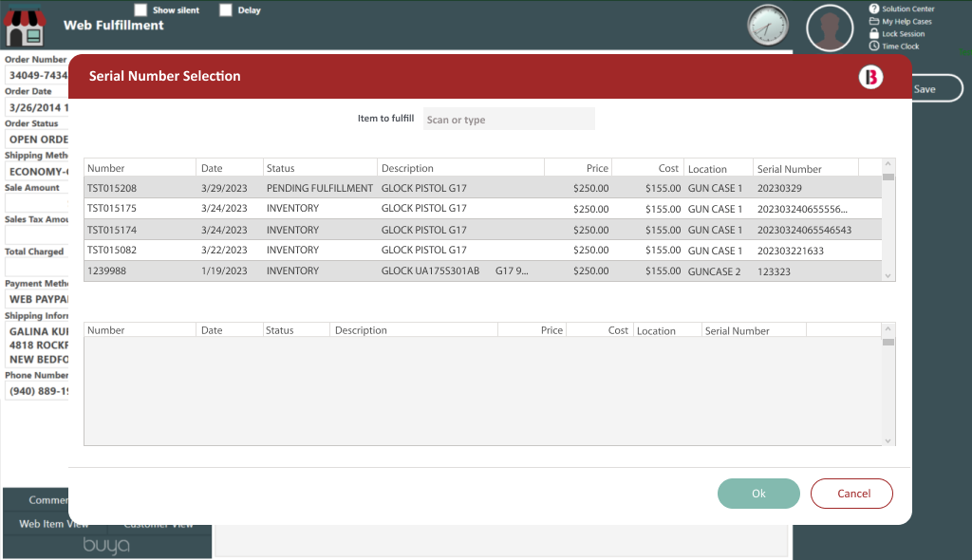Sort upper table by Serial Number column

tap(806, 168)
